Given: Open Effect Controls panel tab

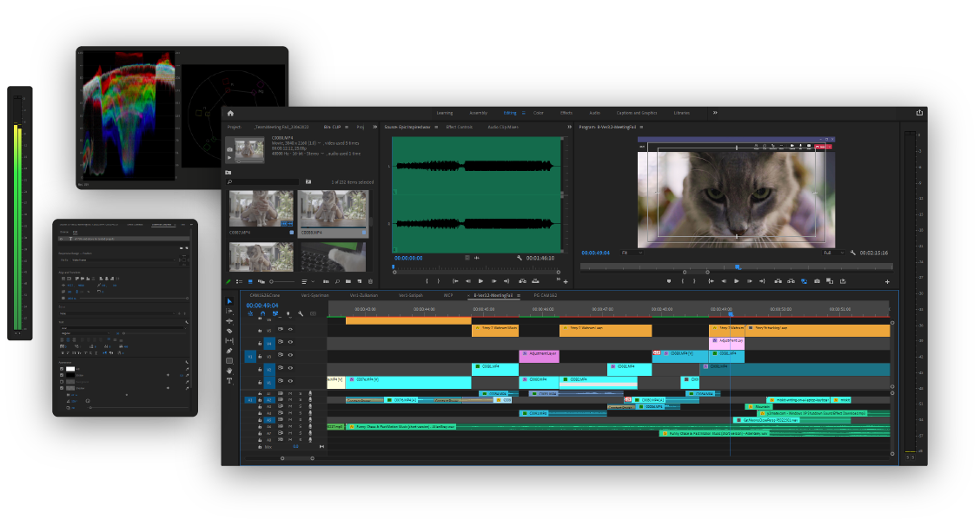Looking at the screenshot, I should pos(459,127).
